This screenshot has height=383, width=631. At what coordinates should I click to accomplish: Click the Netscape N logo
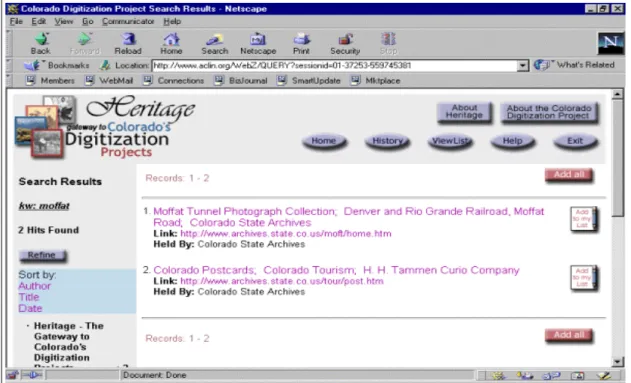coord(610,43)
